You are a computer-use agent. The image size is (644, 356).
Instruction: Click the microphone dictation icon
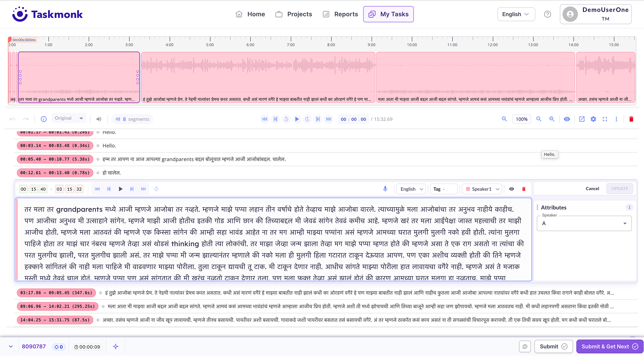(x=385, y=189)
